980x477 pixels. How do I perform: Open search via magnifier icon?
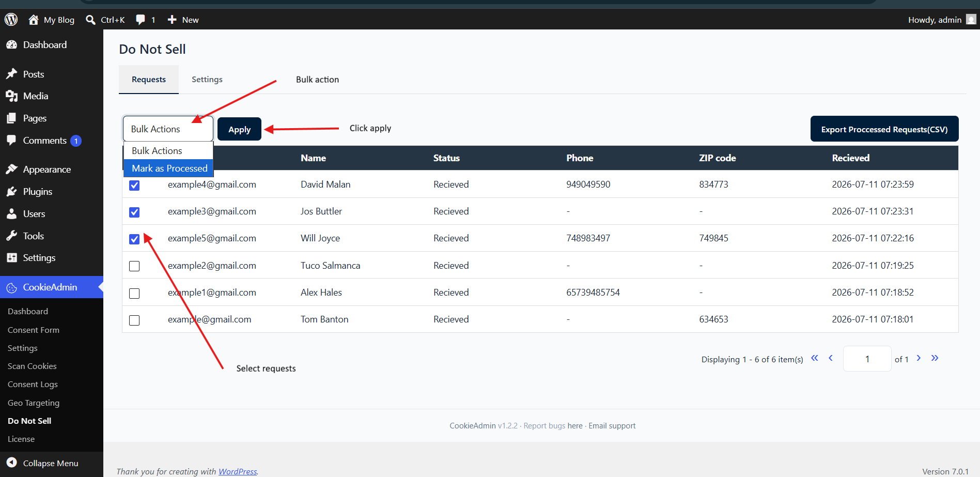[x=90, y=20]
